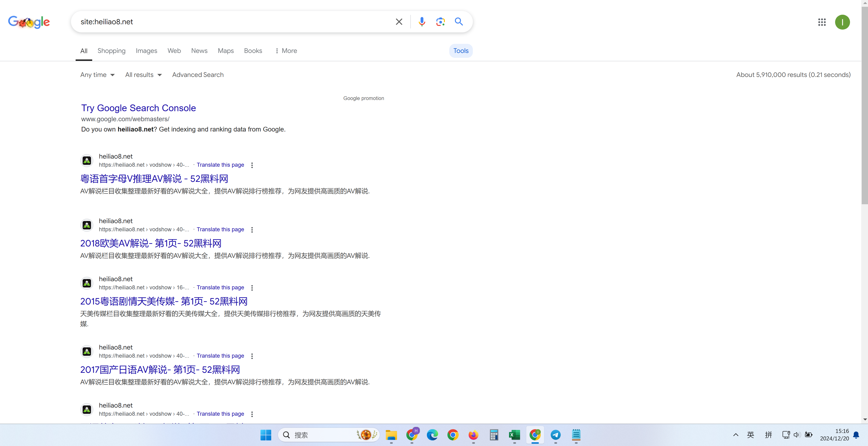Image resolution: width=868 pixels, height=446 pixels.
Task: Expand the More search categories menu
Action: coord(286,51)
